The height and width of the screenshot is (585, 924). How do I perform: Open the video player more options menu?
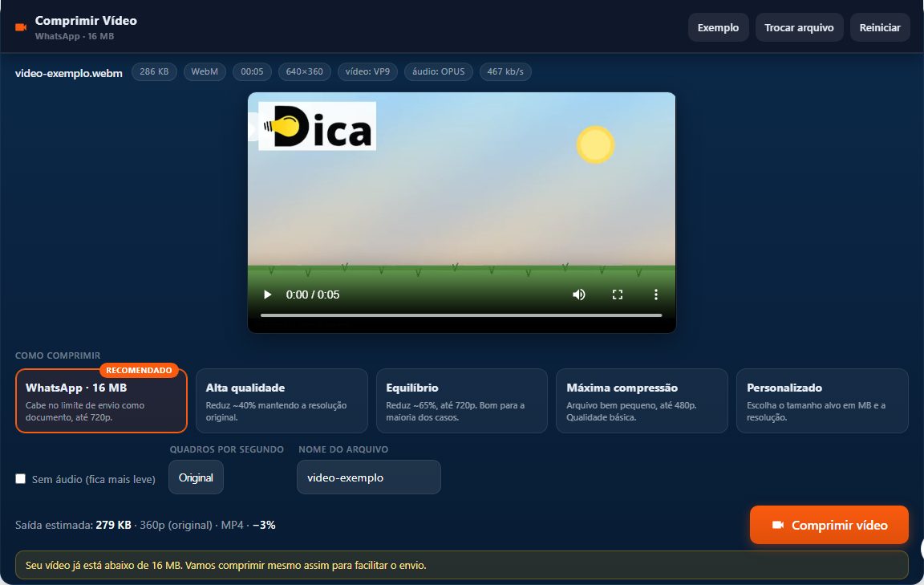tap(655, 295)
